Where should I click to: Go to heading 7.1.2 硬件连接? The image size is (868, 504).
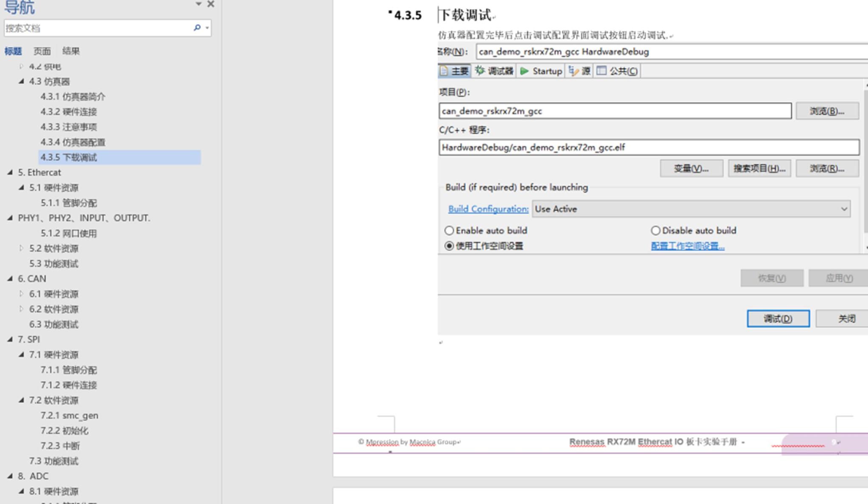[69, 385]
